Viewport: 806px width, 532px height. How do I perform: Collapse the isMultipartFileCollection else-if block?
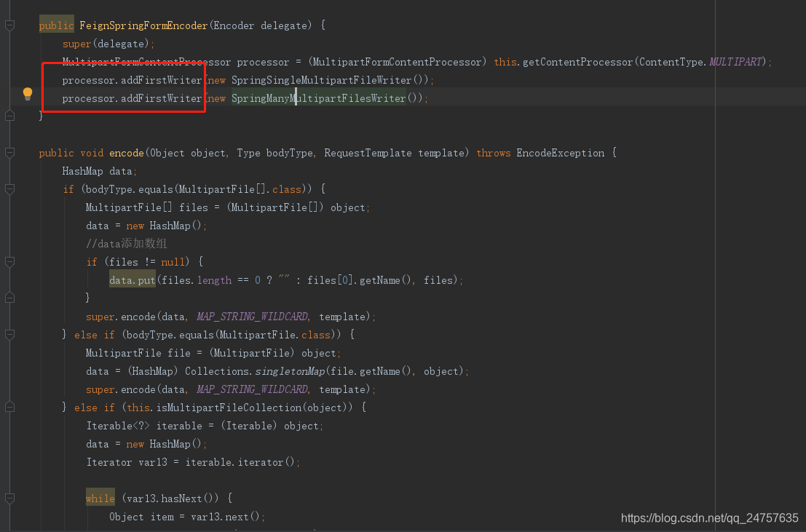click(x=9, y=407)
